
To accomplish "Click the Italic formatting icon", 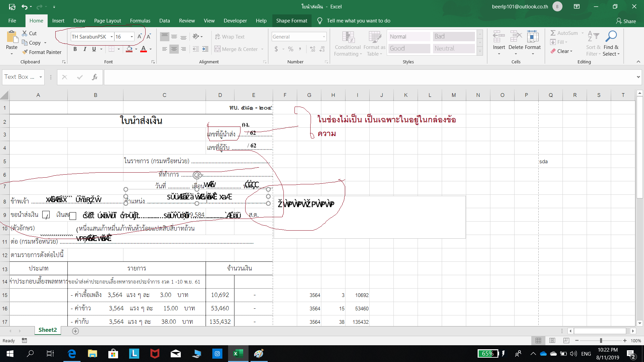I will click(x=85, y=49).
